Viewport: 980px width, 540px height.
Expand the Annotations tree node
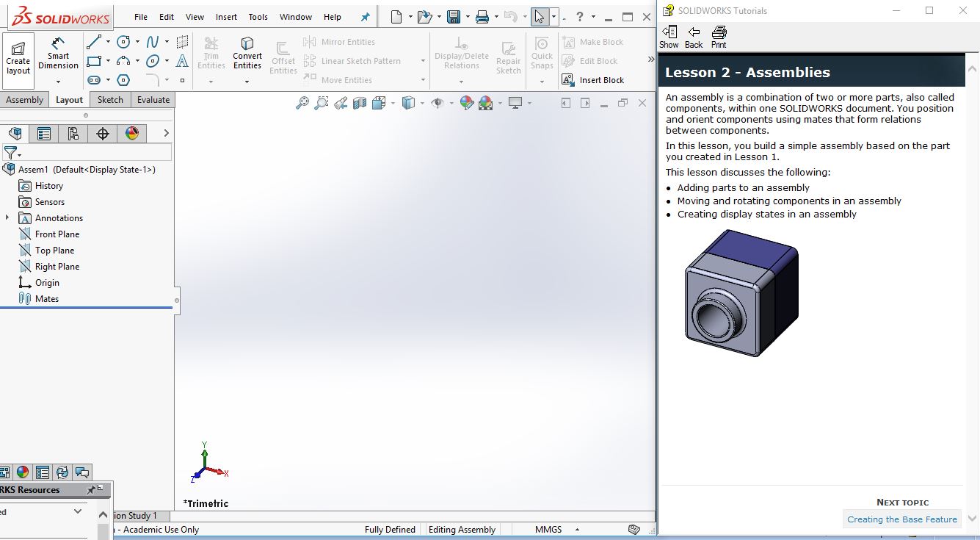click(7, 217)
